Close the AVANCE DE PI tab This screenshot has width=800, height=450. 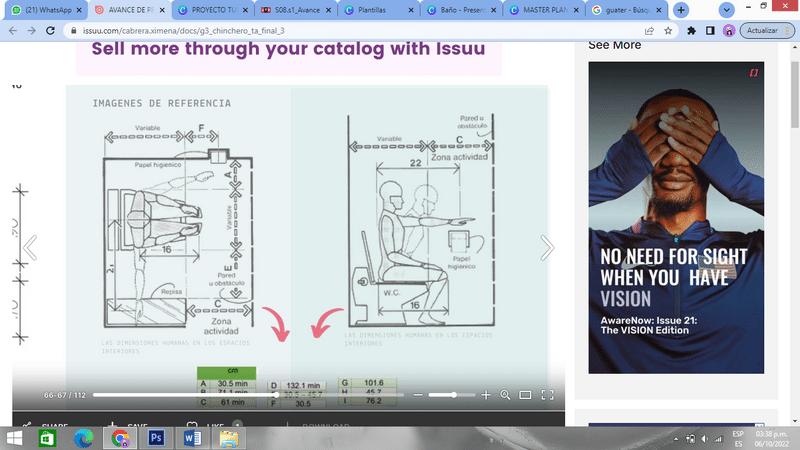[162, 10]
